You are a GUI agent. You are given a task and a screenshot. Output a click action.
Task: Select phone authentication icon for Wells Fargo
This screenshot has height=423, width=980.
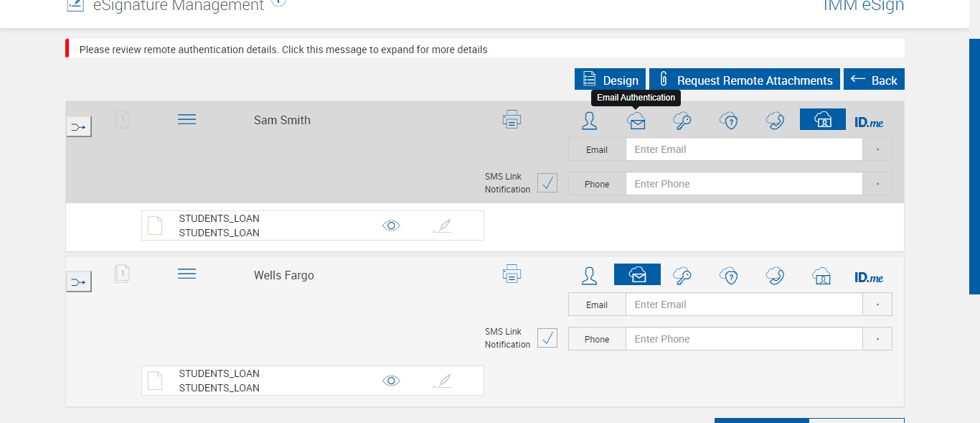point(775,276)
